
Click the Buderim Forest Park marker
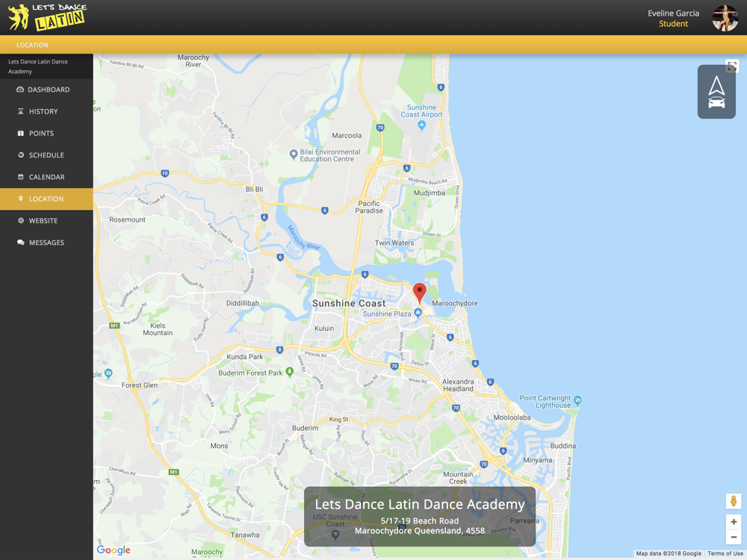pos(289,372)
